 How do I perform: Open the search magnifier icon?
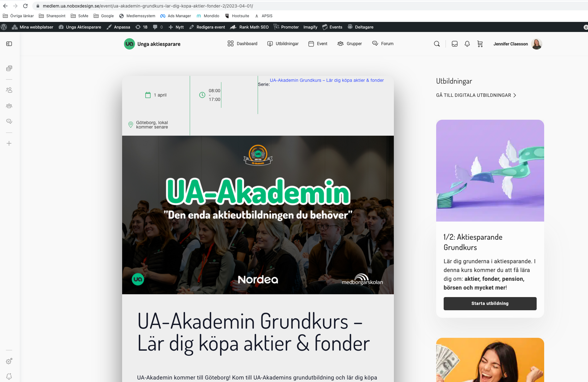(x=437, y=44)
